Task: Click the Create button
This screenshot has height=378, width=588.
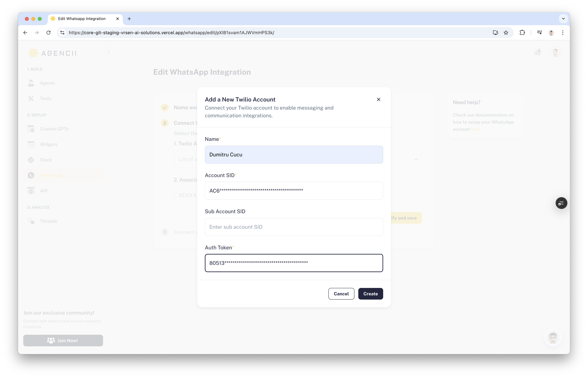Action: coord(370,294)
